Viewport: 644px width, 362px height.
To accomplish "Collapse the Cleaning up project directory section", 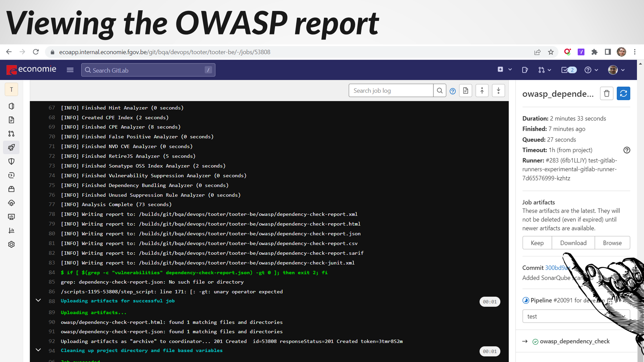I will click(x=38, y=350).
